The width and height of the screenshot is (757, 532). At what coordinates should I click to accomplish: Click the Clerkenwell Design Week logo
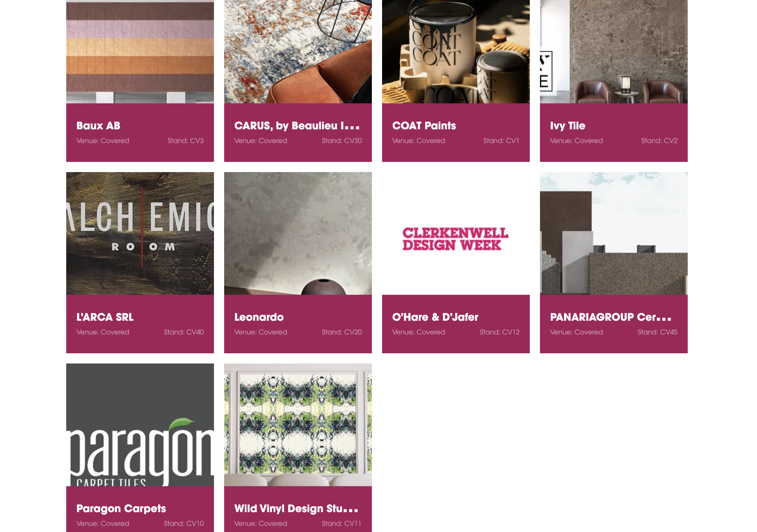coord(456,239)
